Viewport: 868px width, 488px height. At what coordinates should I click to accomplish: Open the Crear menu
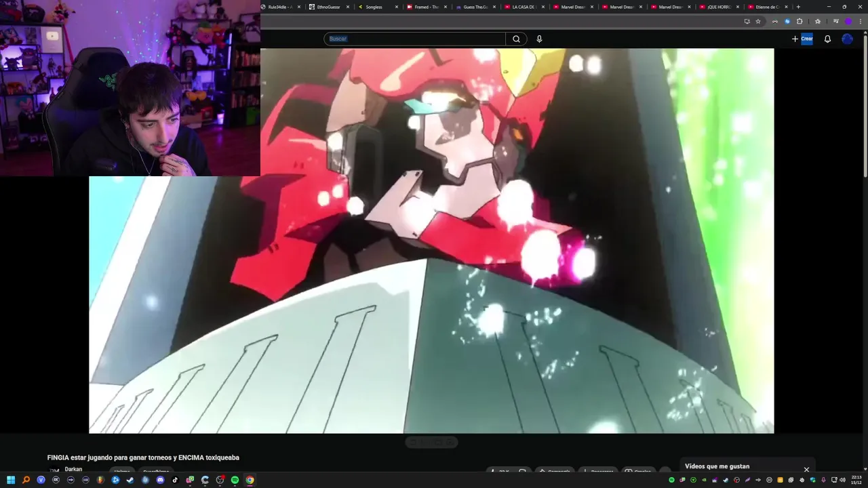pyautogui.click(x=802, y=39)
